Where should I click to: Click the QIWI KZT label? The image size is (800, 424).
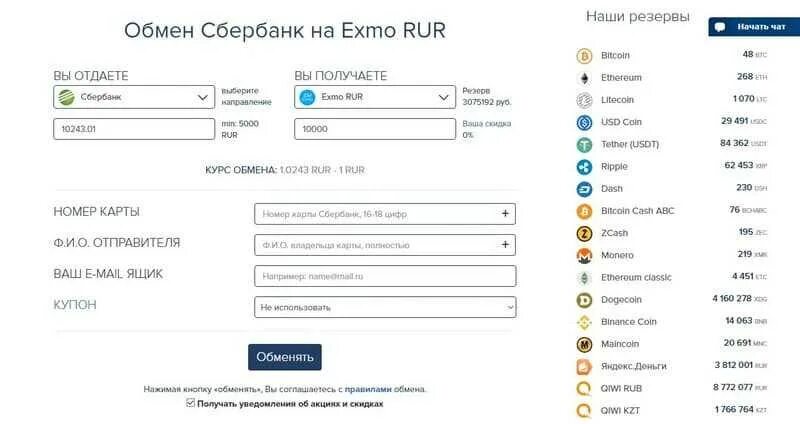(620, 411)
